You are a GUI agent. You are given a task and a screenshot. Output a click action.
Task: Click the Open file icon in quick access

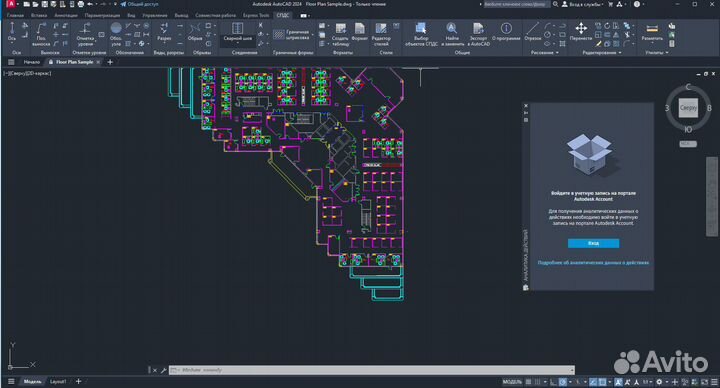(x=35, y=4)
